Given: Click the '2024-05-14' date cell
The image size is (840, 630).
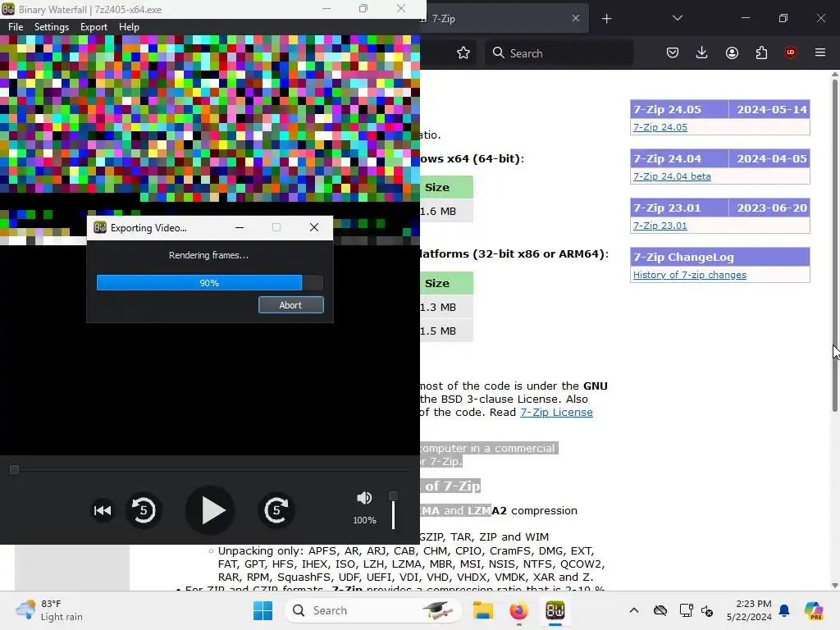Looking at the screenshot, I should [x=769, y=109].
